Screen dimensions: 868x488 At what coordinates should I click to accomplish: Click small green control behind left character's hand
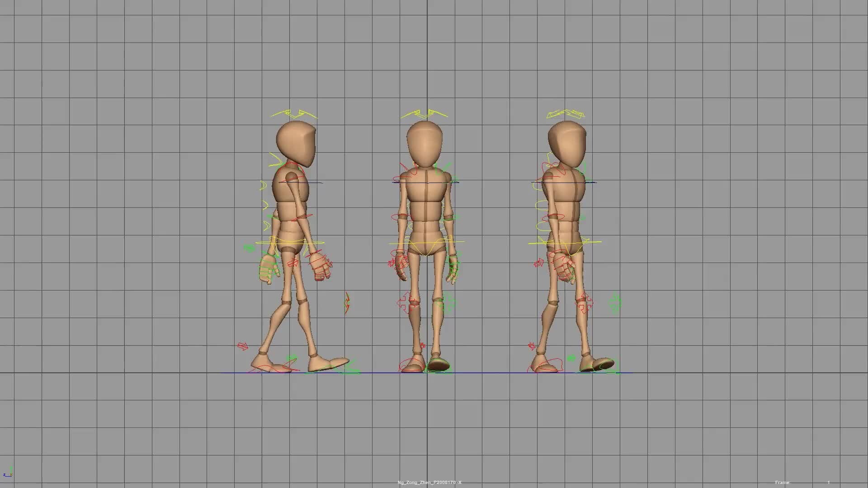pos(249,248)
